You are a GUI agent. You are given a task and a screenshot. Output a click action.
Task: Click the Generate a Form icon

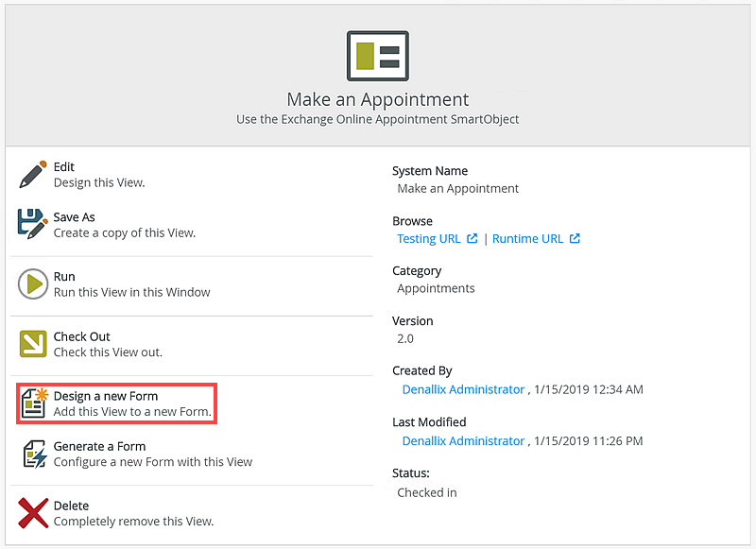(33, 454)
